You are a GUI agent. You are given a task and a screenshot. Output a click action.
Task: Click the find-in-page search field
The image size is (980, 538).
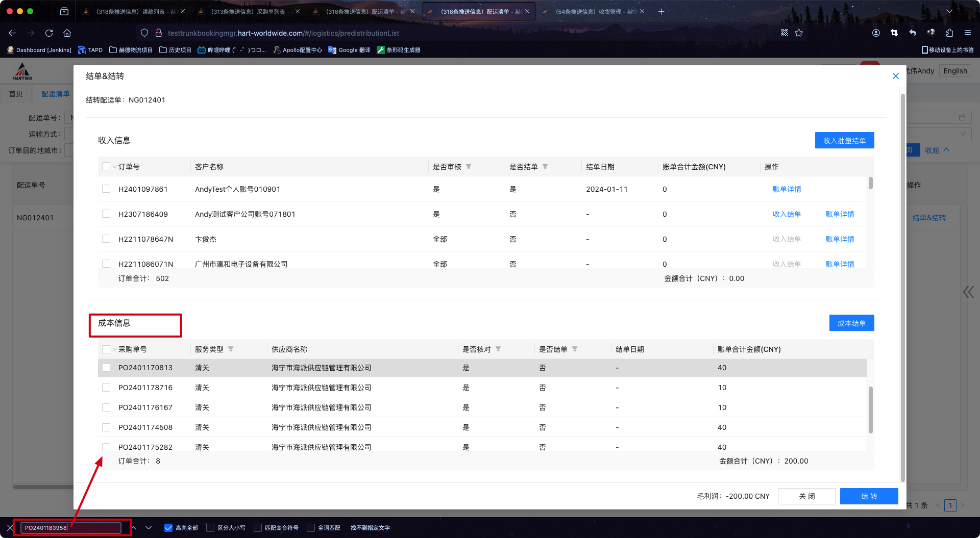pos(70,528)
